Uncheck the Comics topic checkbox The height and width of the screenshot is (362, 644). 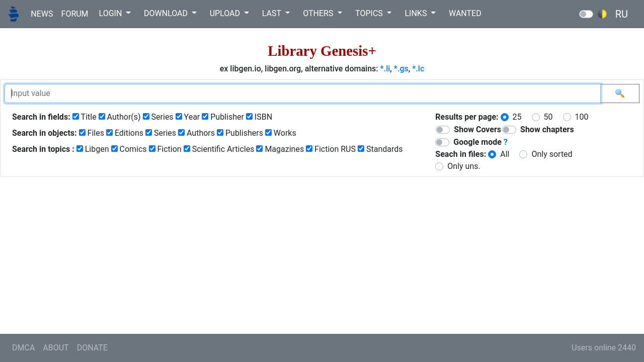pyautogui.click(x=114, y=149)
